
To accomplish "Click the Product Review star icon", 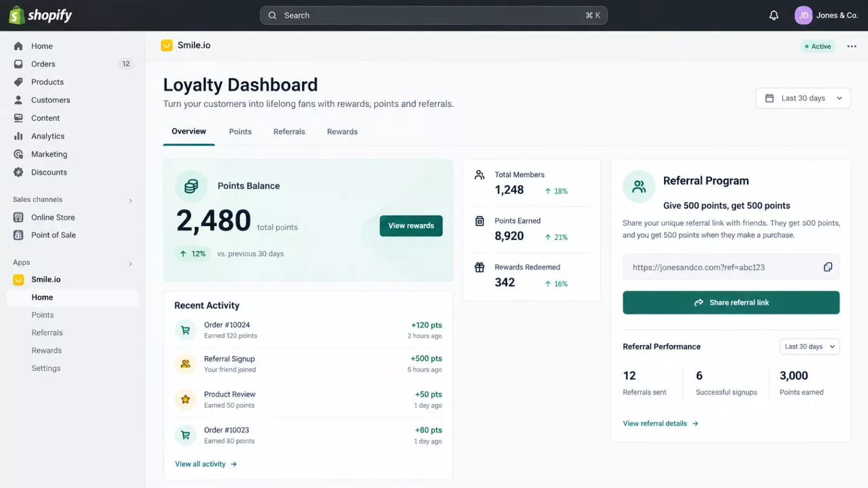I will coord(186,400).
